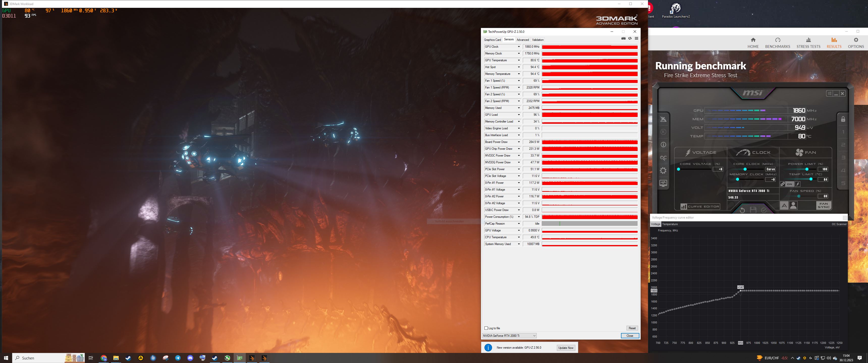The image size is (868, 363).
Task: Open the System Memory Used sensor dropdown
Action: point(519,244)
